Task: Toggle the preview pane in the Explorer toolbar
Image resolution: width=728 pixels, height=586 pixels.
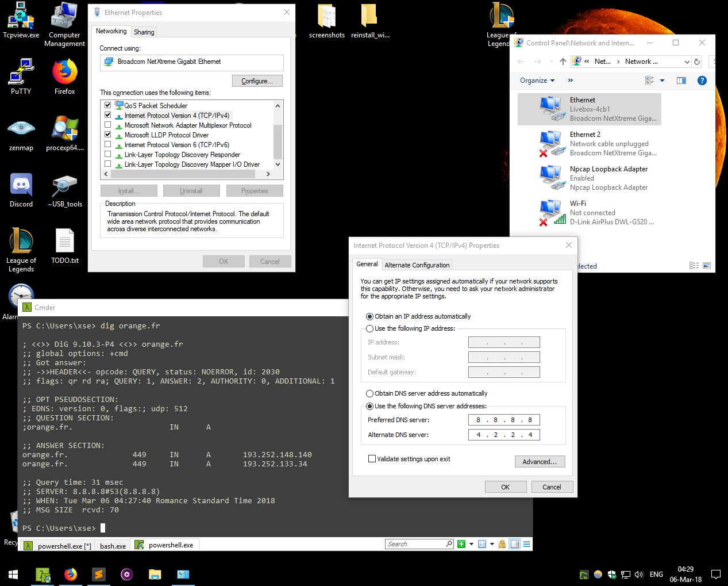Action: 681,81
